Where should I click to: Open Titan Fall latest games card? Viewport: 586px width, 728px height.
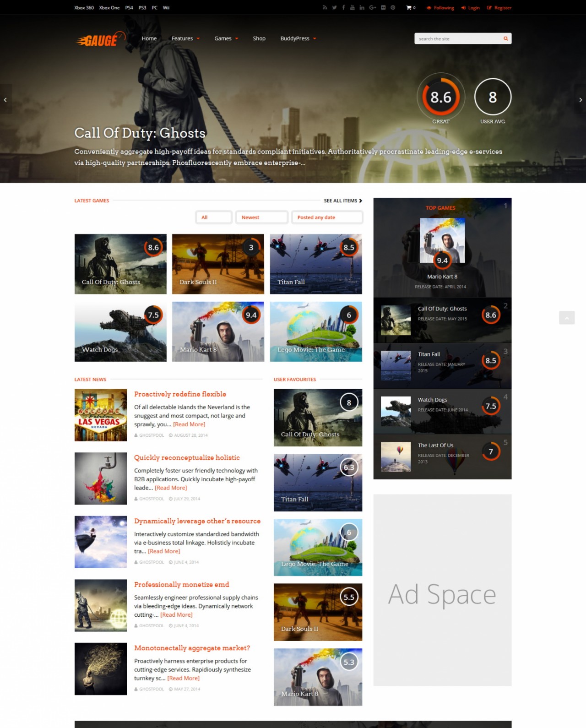316,264
